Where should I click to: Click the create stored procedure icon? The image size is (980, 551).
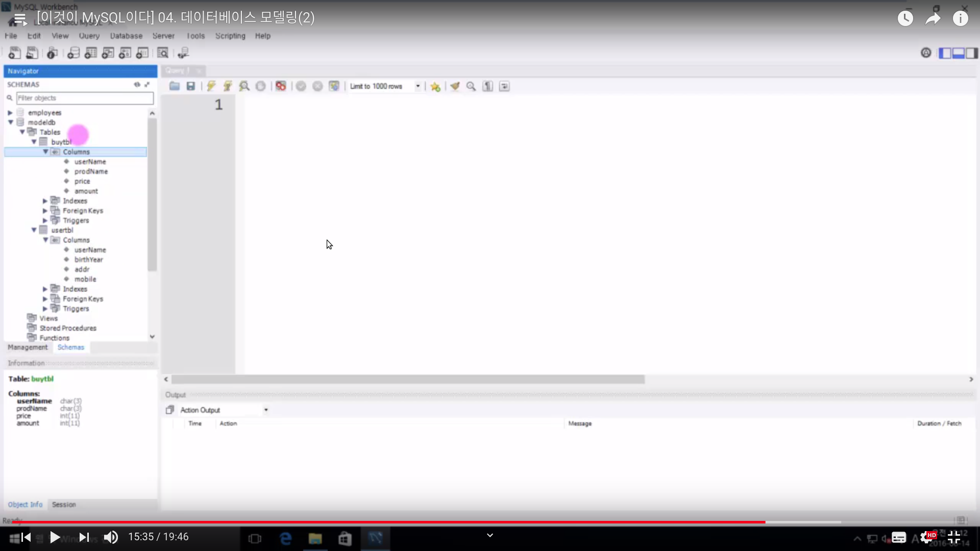[125, 53]
